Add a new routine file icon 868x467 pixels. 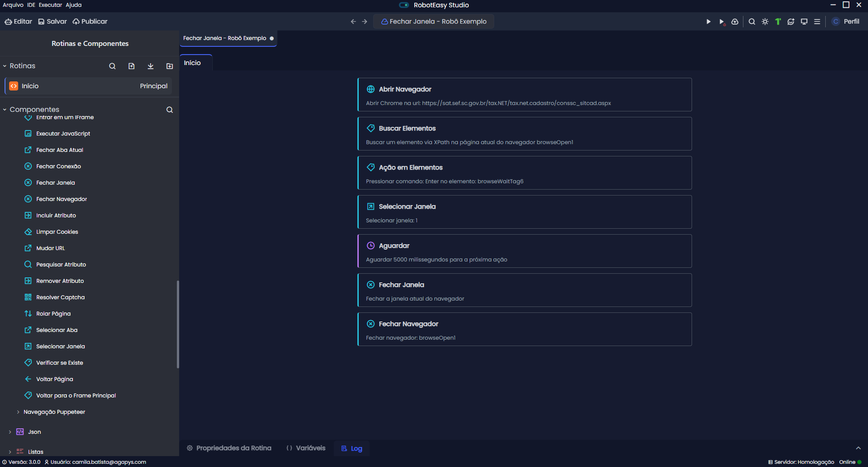[131, 66]
